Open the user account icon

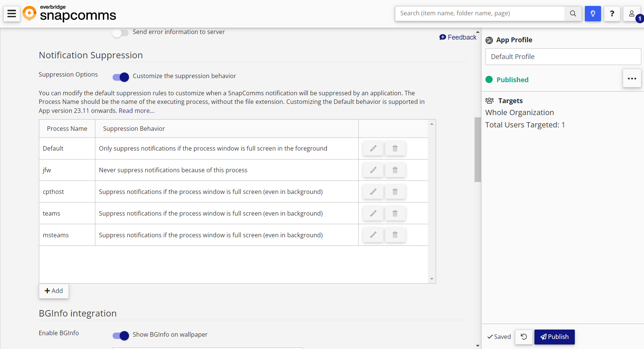[x=631, y=13]
